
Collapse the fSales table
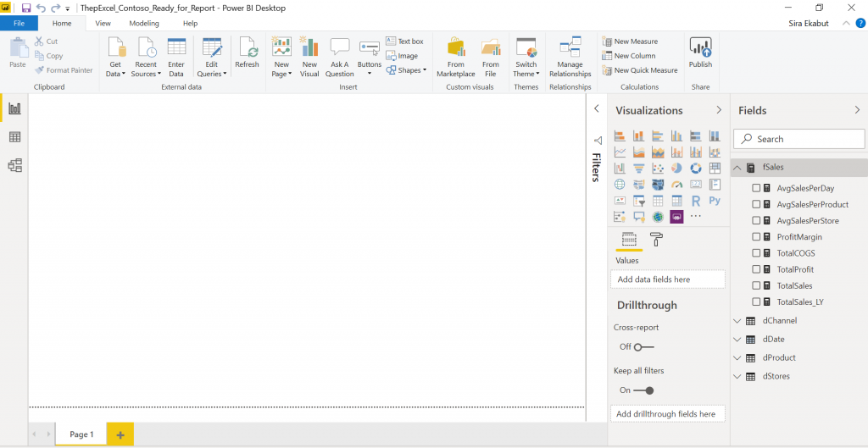point(737,167)
